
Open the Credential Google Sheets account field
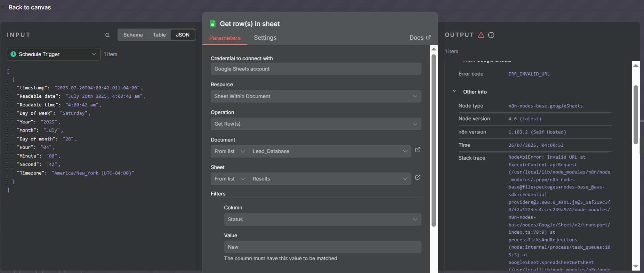tap(316, 69)
